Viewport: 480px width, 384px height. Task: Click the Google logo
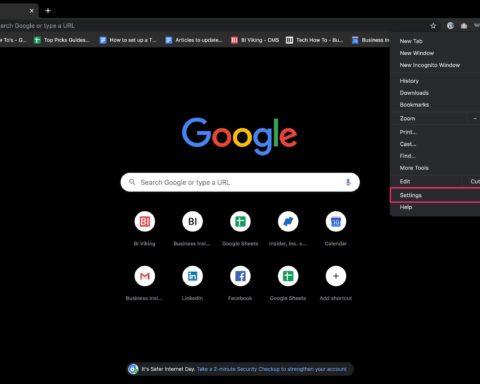tap(239, 136)
